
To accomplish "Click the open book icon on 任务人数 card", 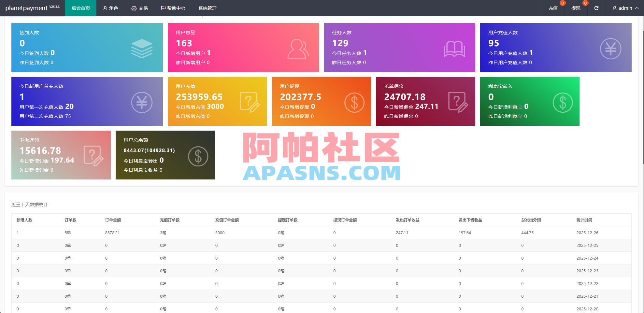I will pos(454,49).
